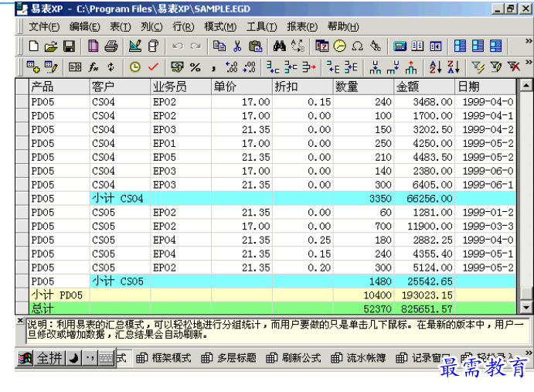Click the add row icon
The width and height of the screenshot is (534, 392).
click(33, 67)
